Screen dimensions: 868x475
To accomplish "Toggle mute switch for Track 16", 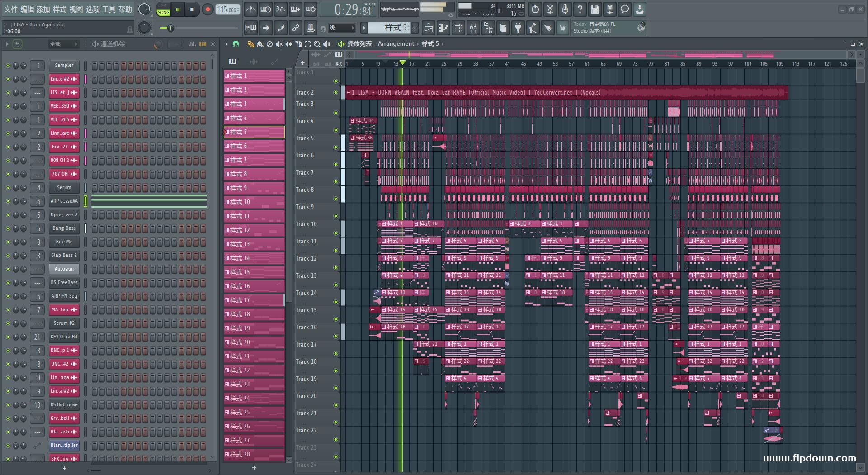I will click(x=335, y=336).
